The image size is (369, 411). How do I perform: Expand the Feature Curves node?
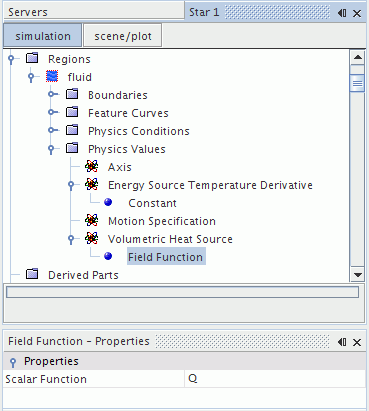pos(51,113)
